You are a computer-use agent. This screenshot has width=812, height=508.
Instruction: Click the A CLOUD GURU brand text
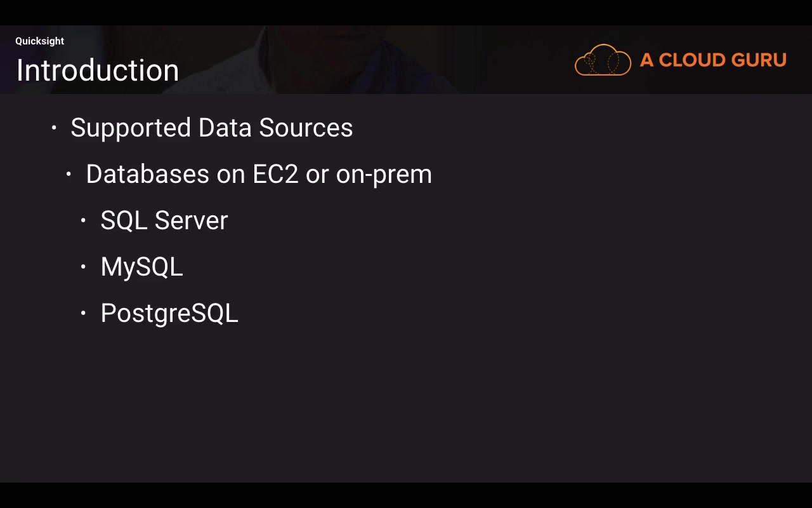[713, 60]
